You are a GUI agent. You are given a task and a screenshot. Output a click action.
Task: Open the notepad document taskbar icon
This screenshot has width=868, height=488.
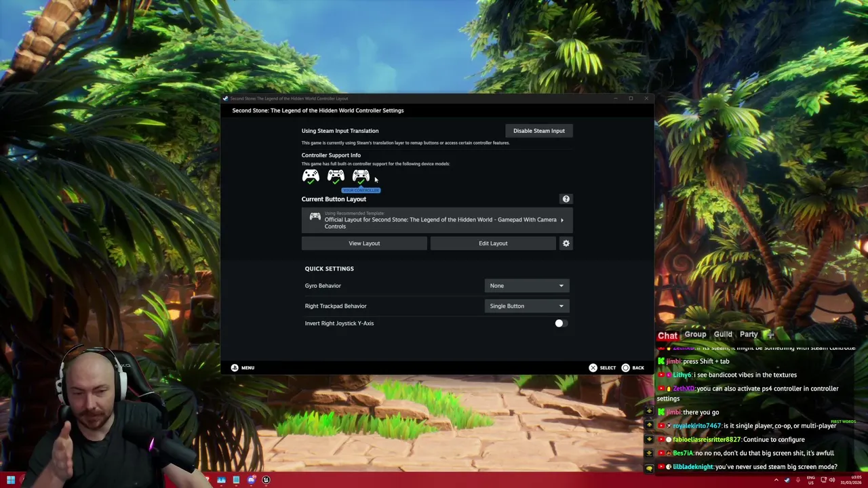[x=236, y=480]
